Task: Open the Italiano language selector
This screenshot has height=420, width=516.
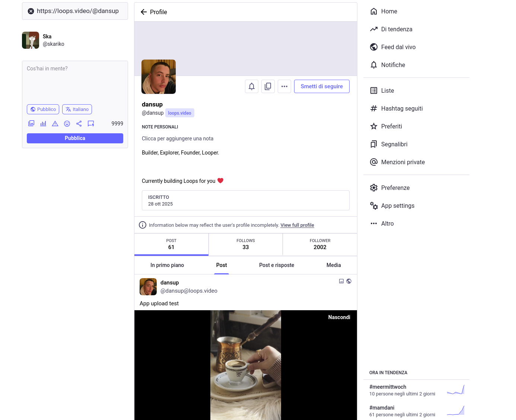Action: tap(77, 109)
